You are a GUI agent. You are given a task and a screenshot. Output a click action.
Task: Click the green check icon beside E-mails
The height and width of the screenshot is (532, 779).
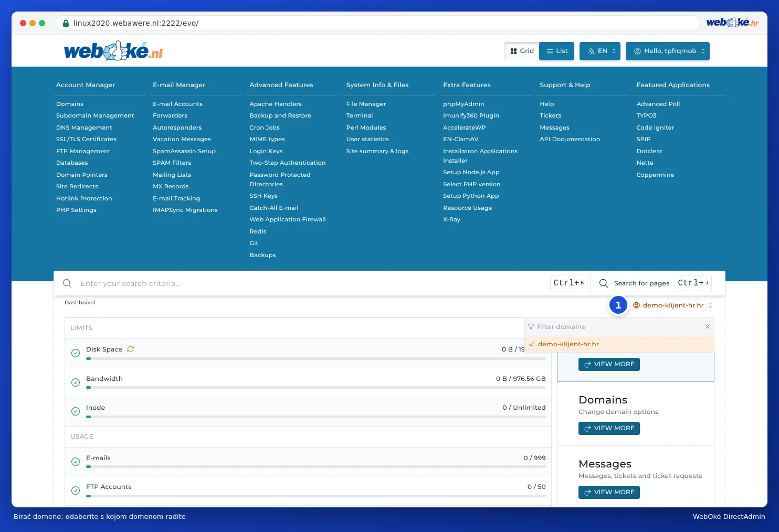[76, 462]
